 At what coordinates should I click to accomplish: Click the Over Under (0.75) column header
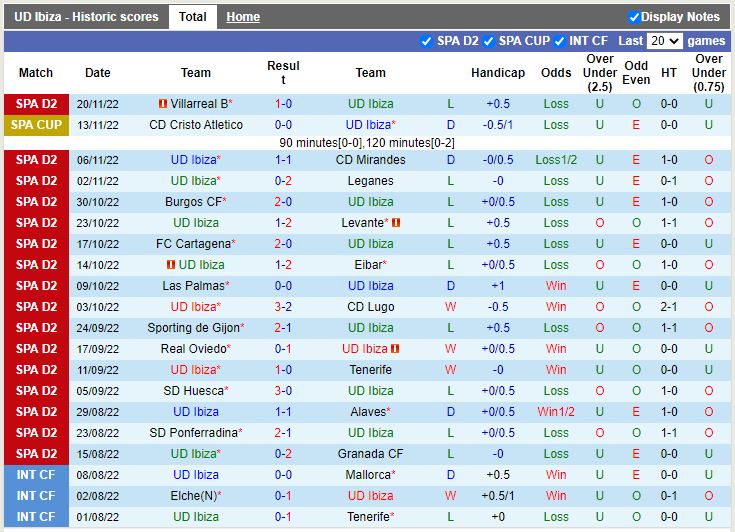709,73
